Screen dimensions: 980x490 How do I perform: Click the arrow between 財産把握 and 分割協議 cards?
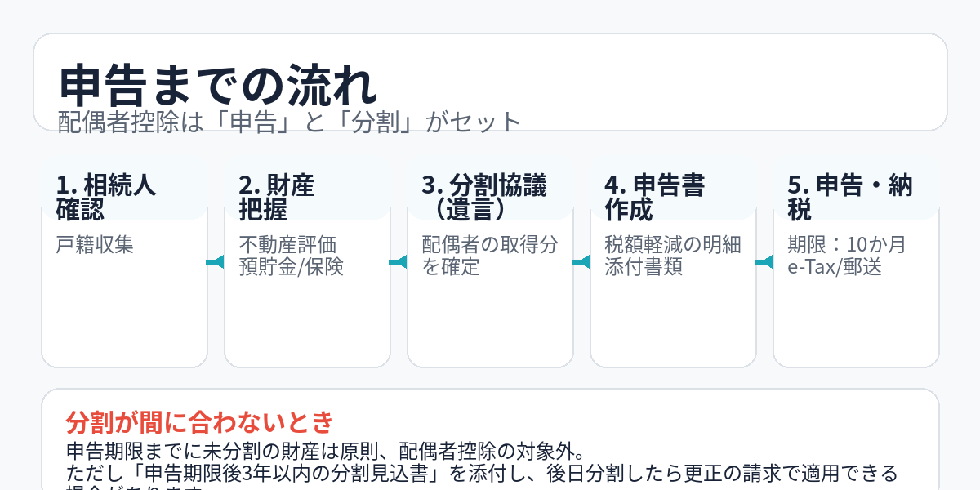click(x=399, y=262)
